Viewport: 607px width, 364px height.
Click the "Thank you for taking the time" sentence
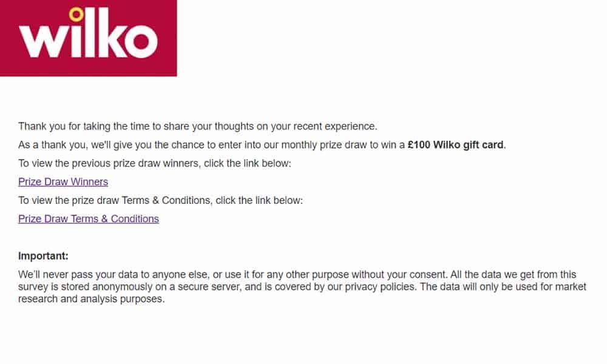click(x=197, y=127)
